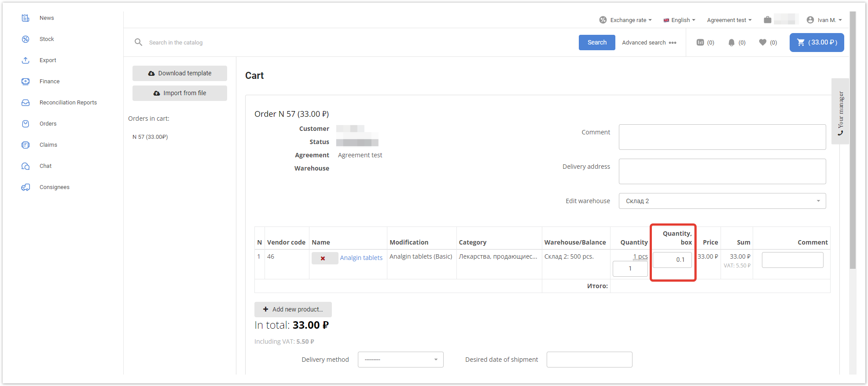
Task: Click the magnifier icon in search bar
Action: 138,42
